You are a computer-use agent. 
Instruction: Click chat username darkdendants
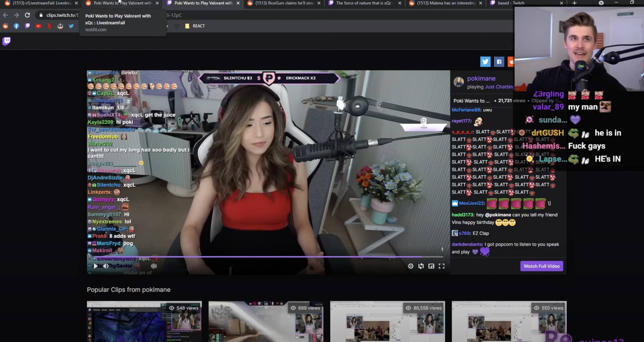467,244
